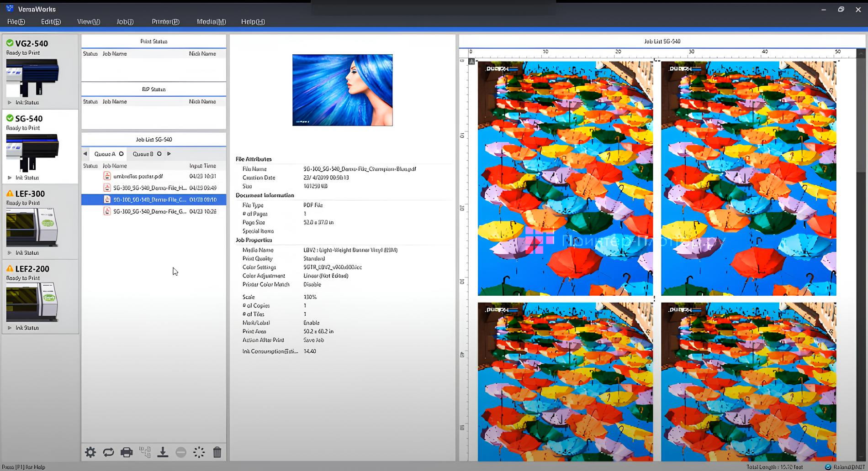The image size is (868, 471).
Task: Click the blue-haired woman preview thumbnail
Action: (342, 90)
